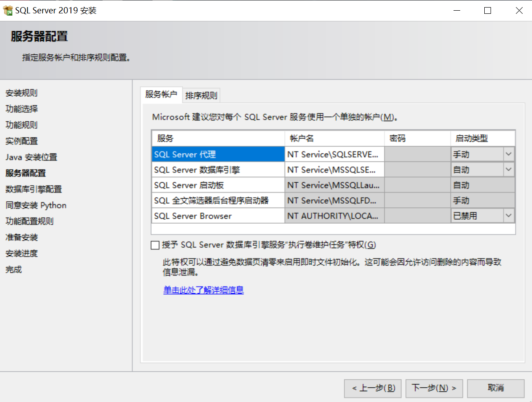This screenshot has width=532, height=402.
Task: Maximize the SQL Server 2019 setup window
Action: tap(487, 11)
